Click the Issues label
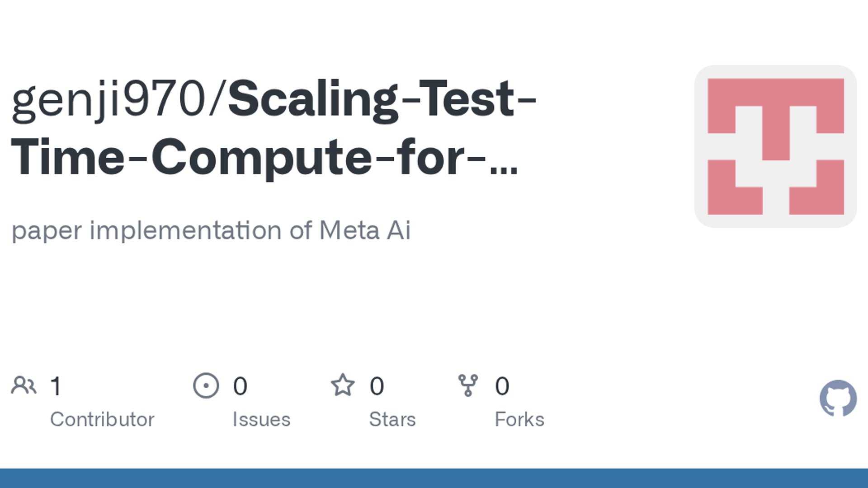The height and width of the screenshot is (488, 868). click(x=261, y=419)
